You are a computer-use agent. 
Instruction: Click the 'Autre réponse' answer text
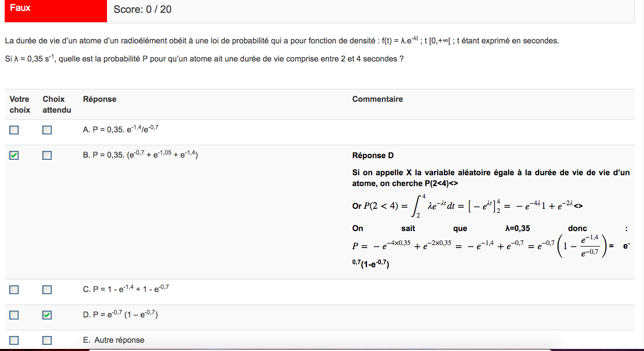point(119,340)
